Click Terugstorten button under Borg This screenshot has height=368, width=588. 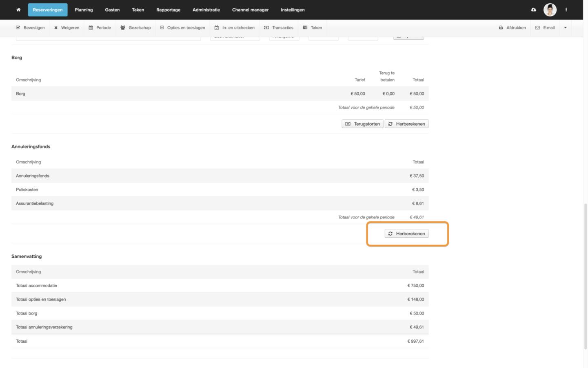click(362, 124)
